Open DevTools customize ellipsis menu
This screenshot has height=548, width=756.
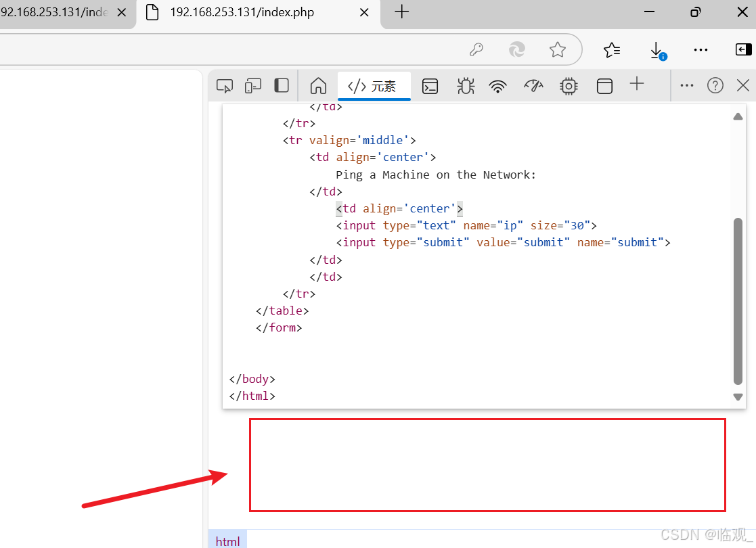tap(686, 86)
